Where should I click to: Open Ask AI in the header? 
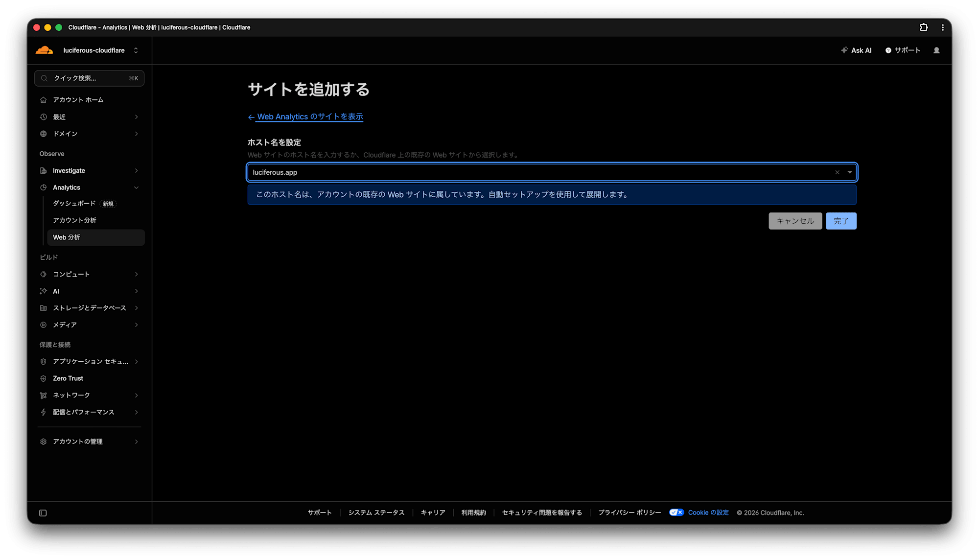856,50
